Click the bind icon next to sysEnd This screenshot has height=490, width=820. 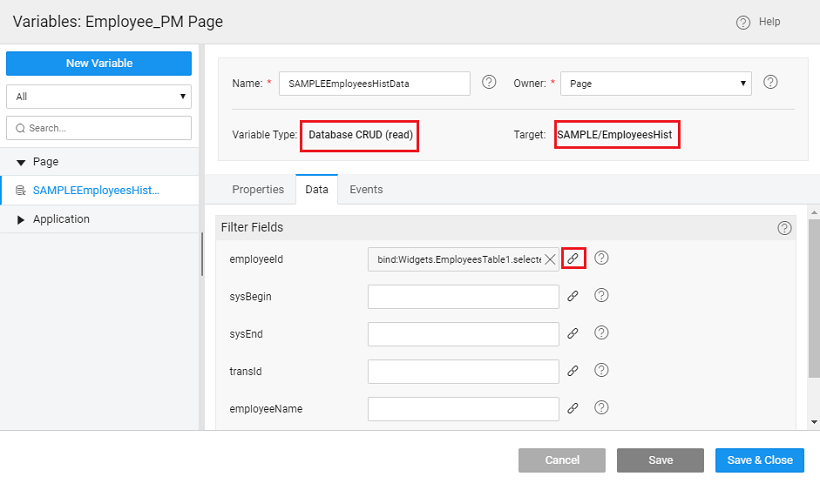coord(573,333)
